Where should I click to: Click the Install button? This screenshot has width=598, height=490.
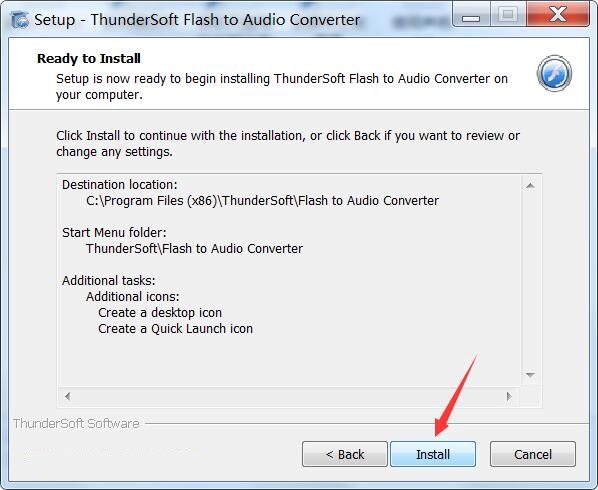pyautogui.click(x=433, y=454)
